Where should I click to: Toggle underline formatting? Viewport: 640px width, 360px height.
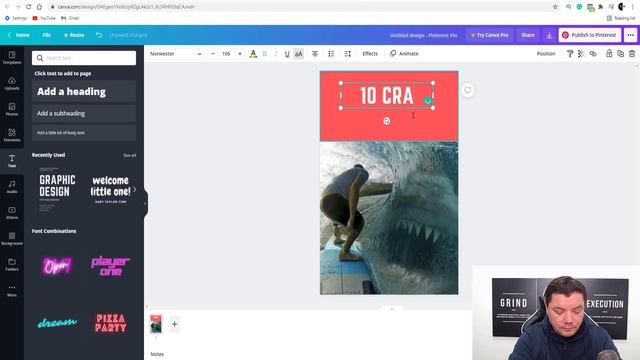coord(287,54)
